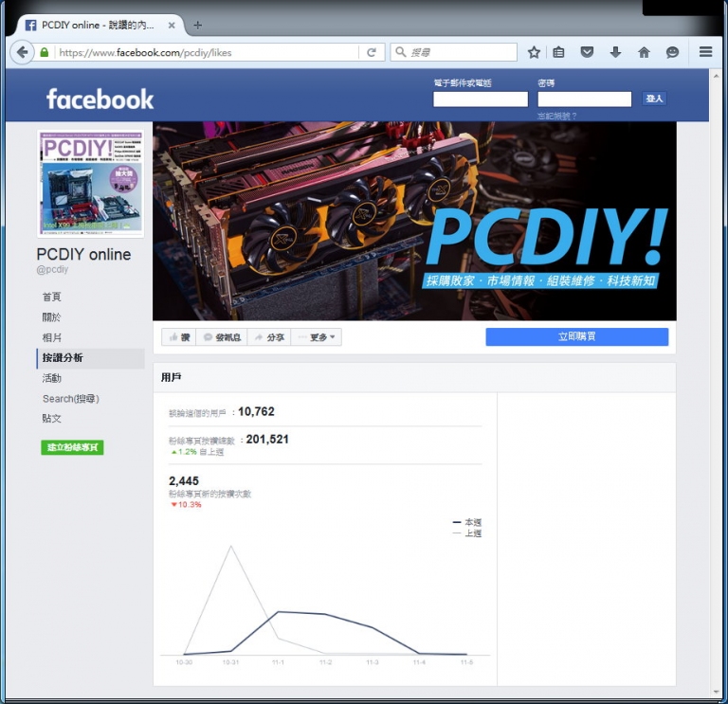This screenshot has height=704, width=728.
Task: Click the 本週 legend entry
Action: click(467, 522)
